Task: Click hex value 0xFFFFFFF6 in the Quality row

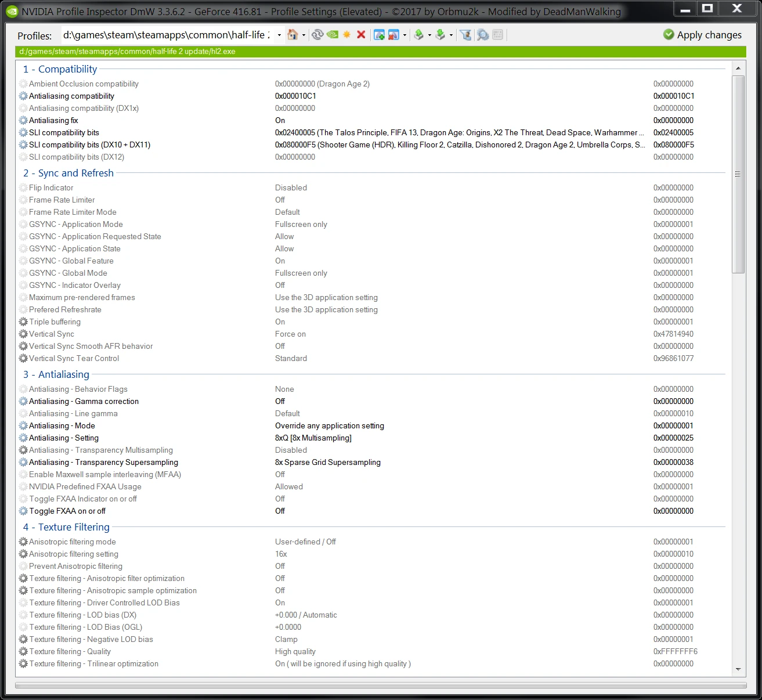Action: pos(676,651)
